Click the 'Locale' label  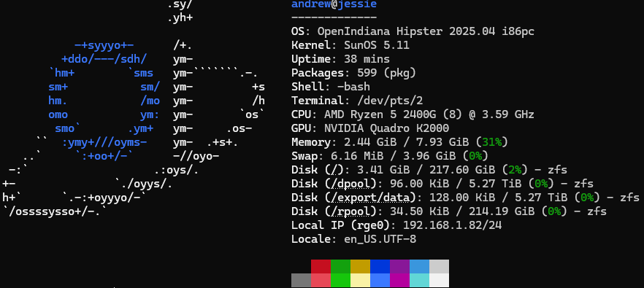(311, 239)
